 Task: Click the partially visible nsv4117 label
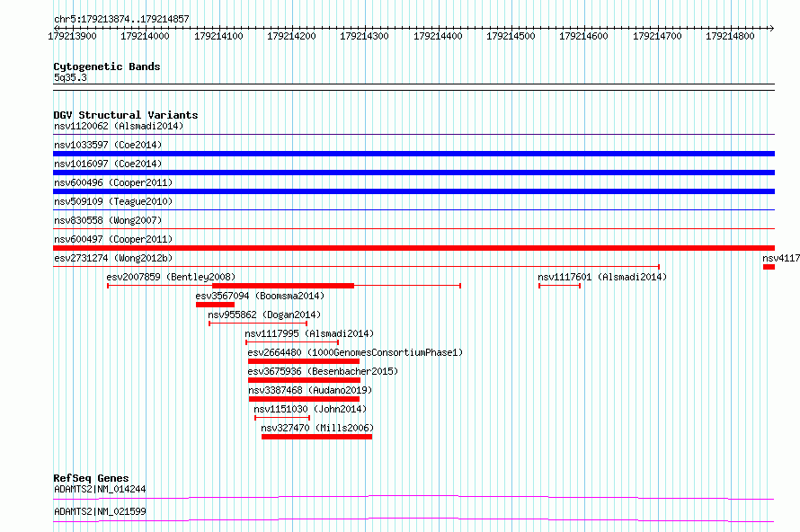pyautogui.click(x=781, y=258)
